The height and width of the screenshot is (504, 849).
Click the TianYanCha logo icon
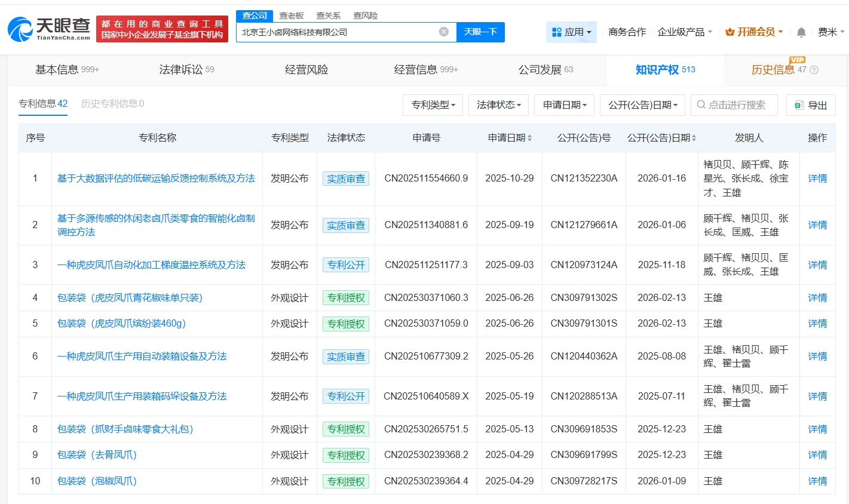click(x=20, y=29)
